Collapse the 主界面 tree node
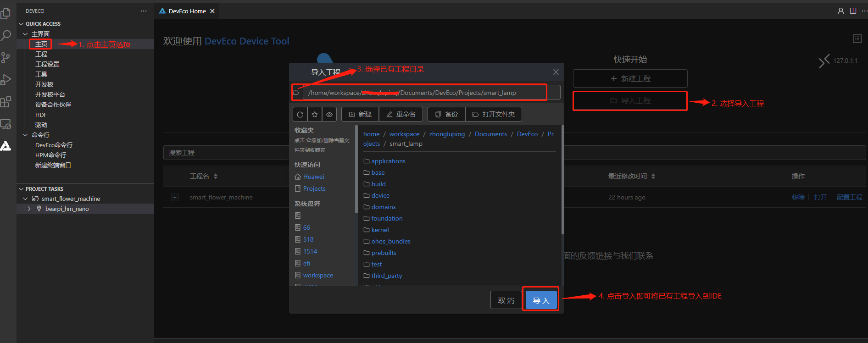The width and height of the screenshot is (868, 343). click(25, 34)
